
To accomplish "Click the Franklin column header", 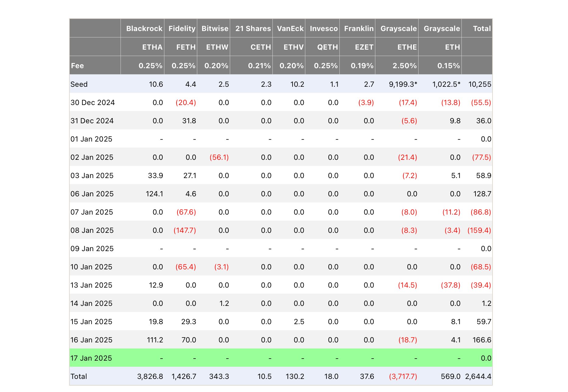I will point(359,29).
